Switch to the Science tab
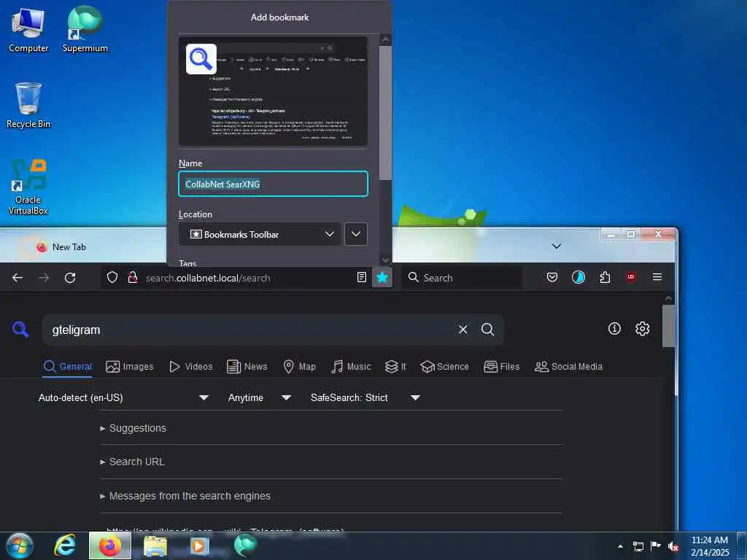 444,367
